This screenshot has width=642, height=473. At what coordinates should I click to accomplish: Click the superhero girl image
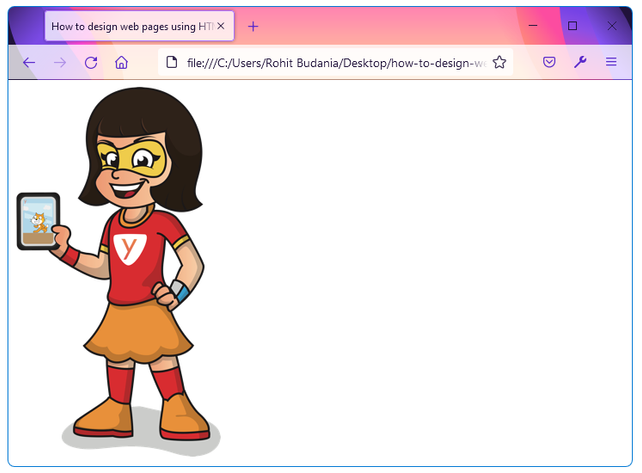tap(119, 271)
